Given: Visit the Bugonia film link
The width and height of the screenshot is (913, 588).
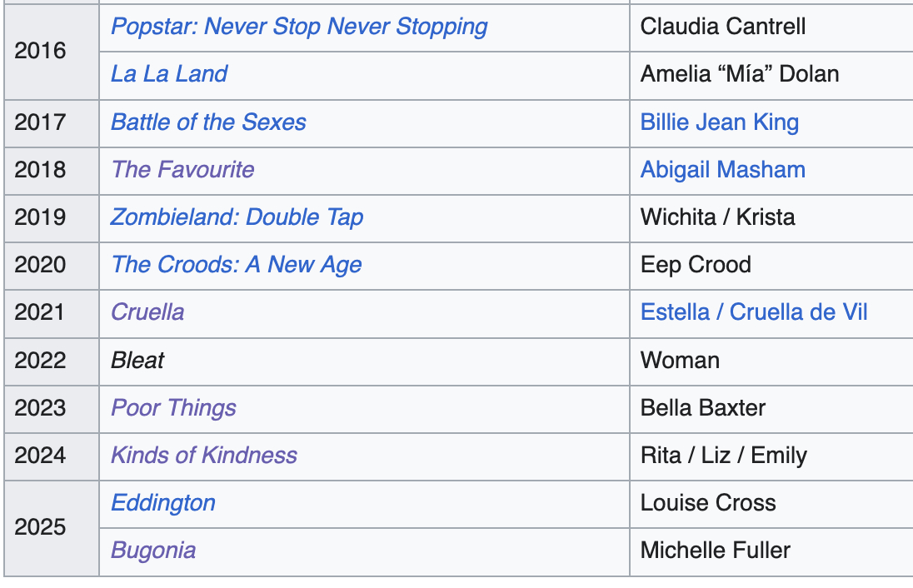Looking at the screenshot, I should click(153, 551).
